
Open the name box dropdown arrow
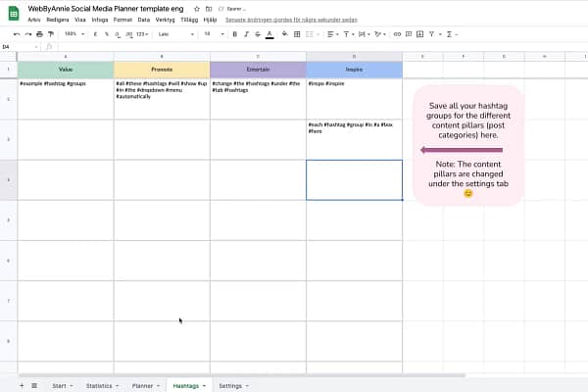point(36,47)
